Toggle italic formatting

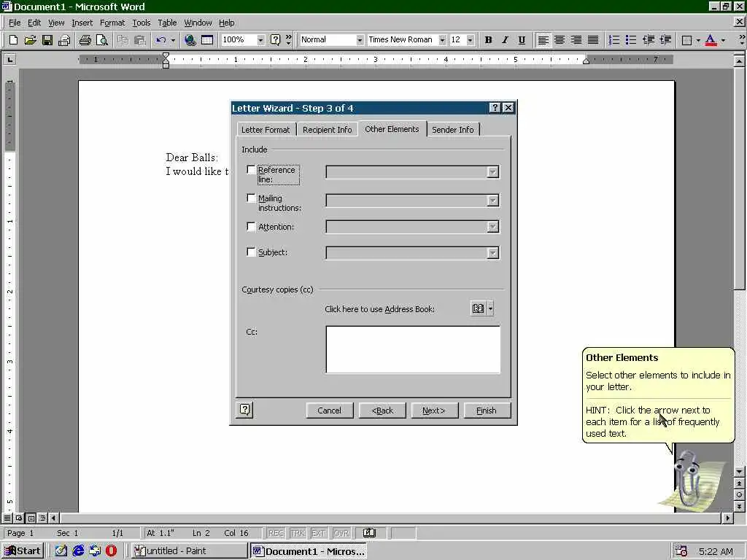505,40
